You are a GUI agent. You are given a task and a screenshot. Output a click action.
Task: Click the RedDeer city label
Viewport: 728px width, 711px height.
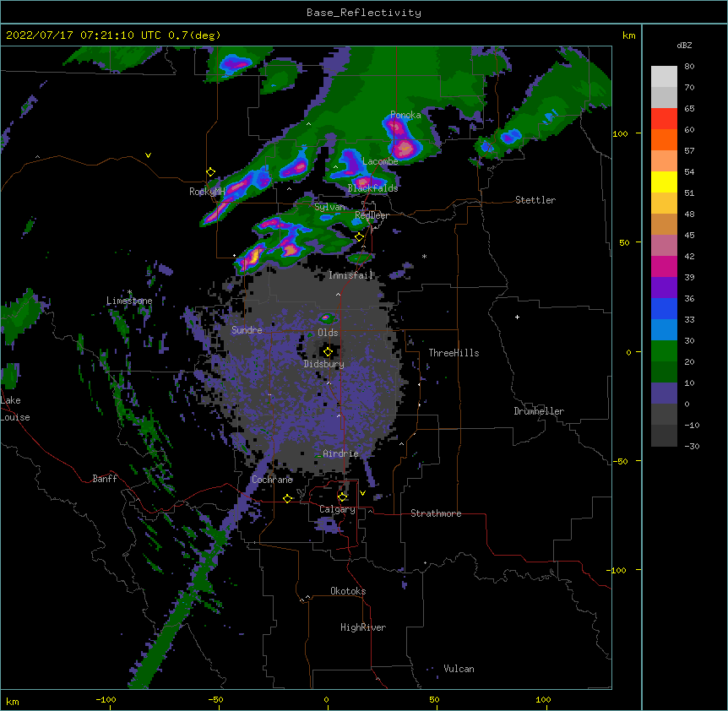[372, 215]
